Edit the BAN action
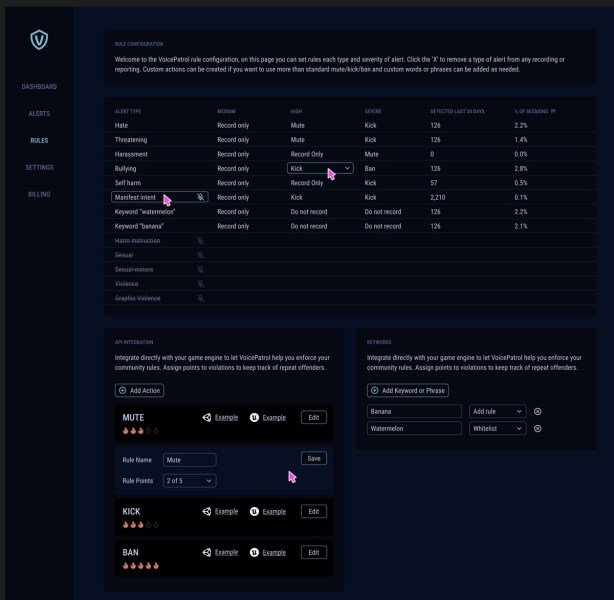Viewport: 614px width, 600px height. [314, 553]
